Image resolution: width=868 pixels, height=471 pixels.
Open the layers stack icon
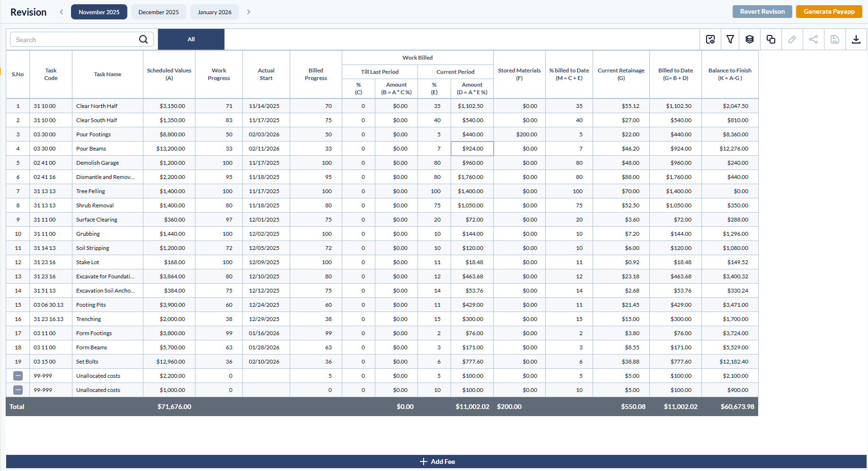[750, 39]
